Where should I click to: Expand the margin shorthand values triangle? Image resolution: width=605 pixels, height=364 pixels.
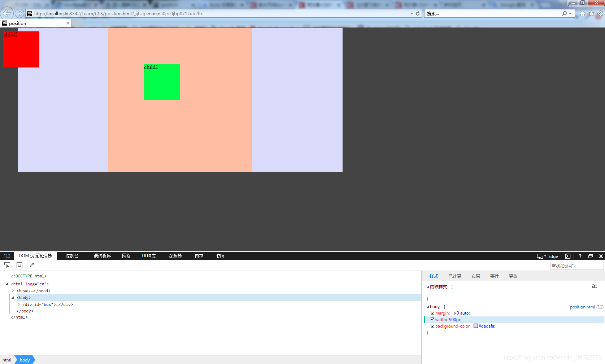455,313
